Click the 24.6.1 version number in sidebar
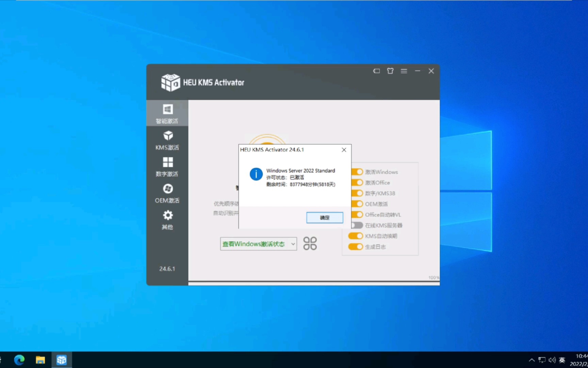This screenshot has width=588, height=368. click(167, 269)
